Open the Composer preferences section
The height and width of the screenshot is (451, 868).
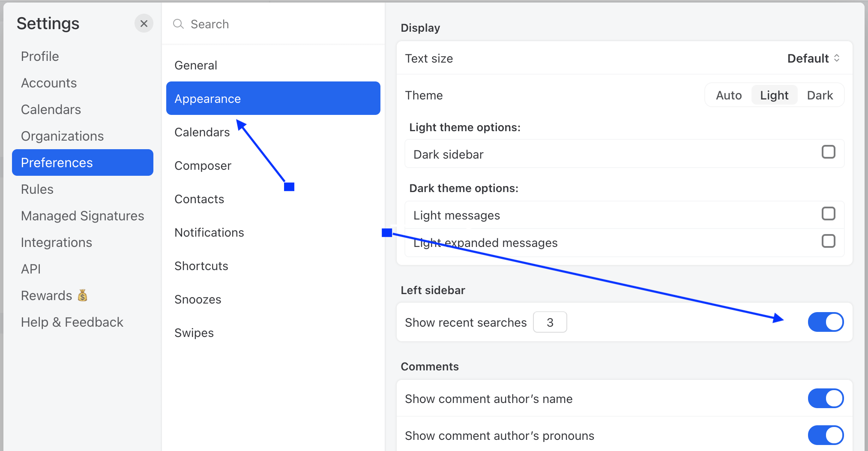click(x=203, y=165)
